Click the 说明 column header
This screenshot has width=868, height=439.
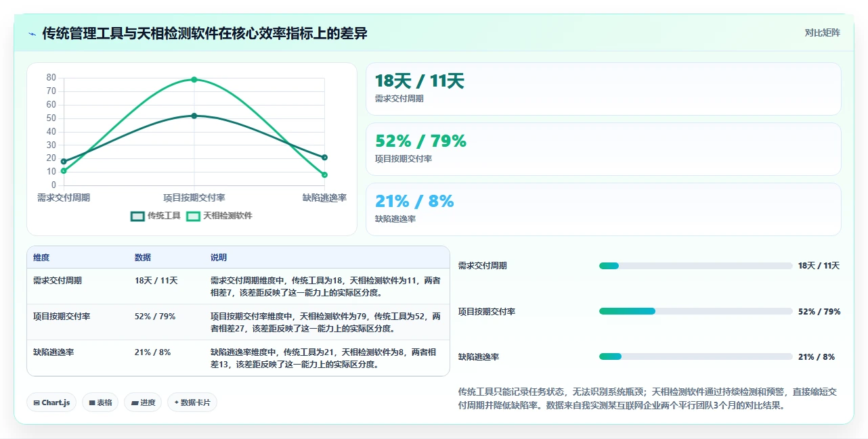pos(219,258)
